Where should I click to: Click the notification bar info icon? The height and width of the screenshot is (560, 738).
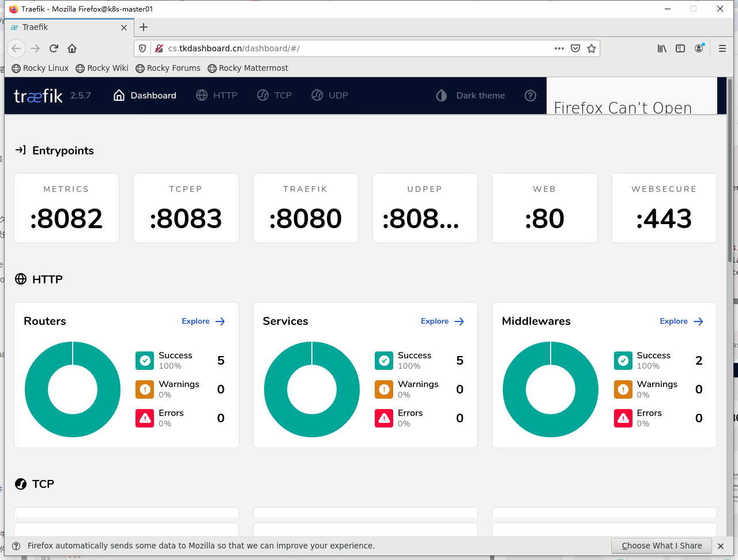click(16, 546)
